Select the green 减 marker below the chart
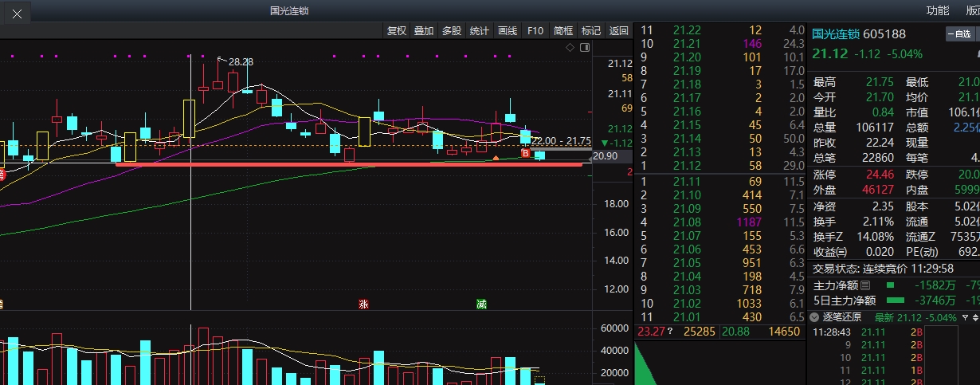The height and width of the screenshot is (385, 980). (481, 304)
